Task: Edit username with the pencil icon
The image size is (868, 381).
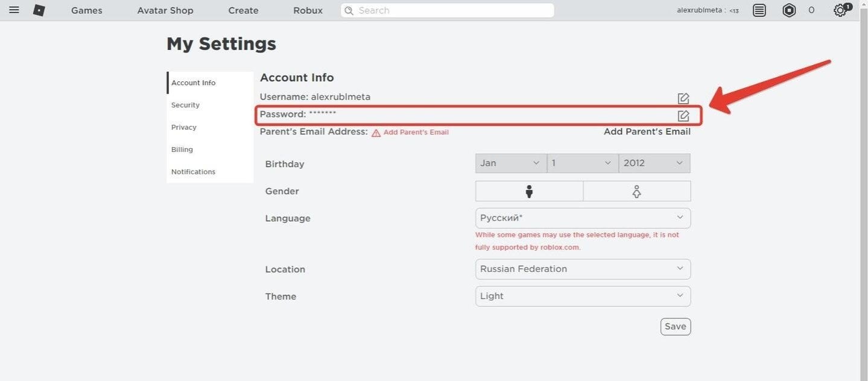Action: pyautogui.click(x=683, y=98)
